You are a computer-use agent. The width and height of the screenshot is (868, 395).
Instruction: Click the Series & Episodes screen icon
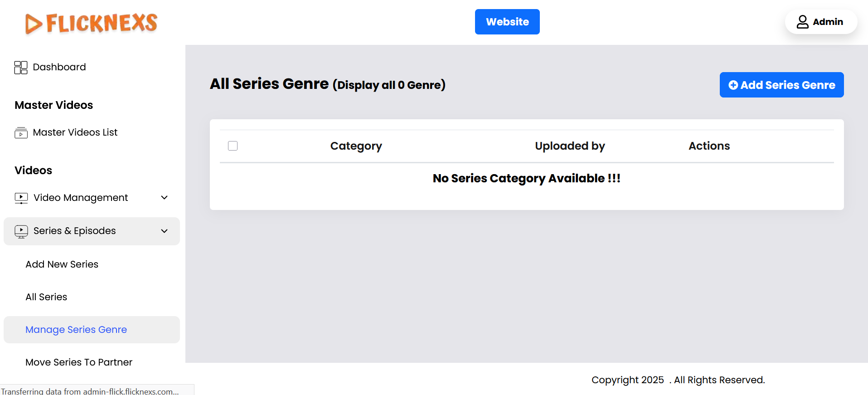(21, 231)
